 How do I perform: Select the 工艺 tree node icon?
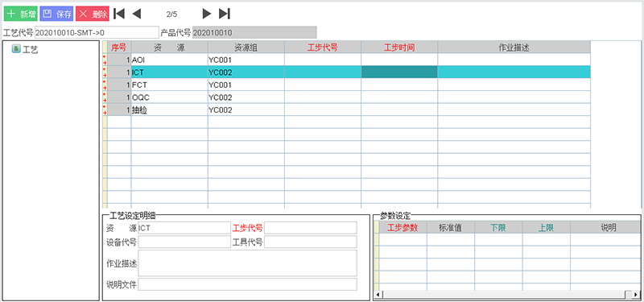(16, 49)
